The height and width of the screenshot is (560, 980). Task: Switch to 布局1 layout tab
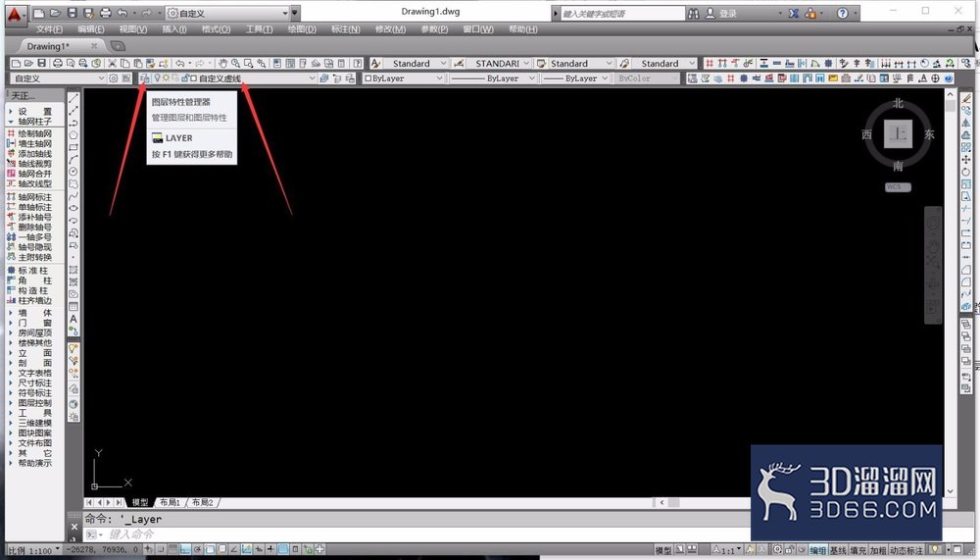point(170,502)
